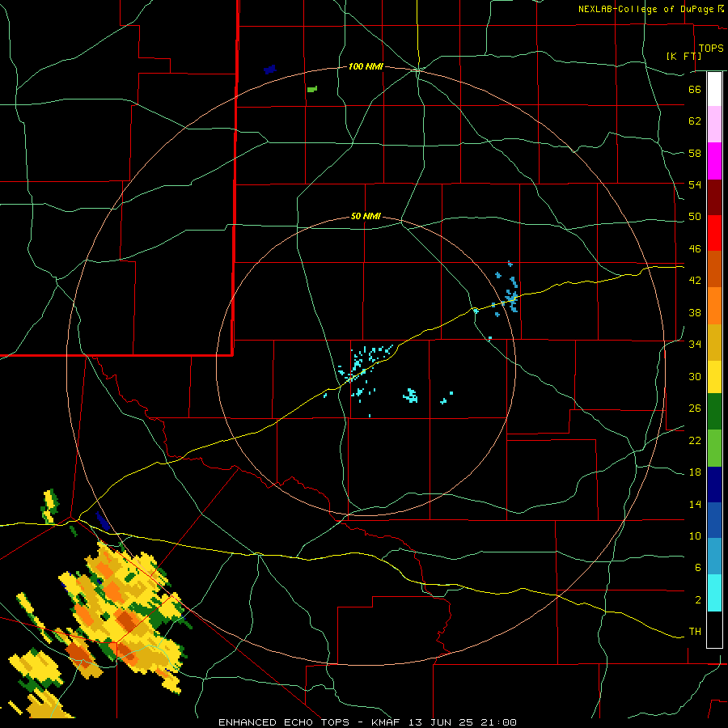Click the 42 legend value
The height and width of the screenshot is (728, 728).
tap(695, 281)
